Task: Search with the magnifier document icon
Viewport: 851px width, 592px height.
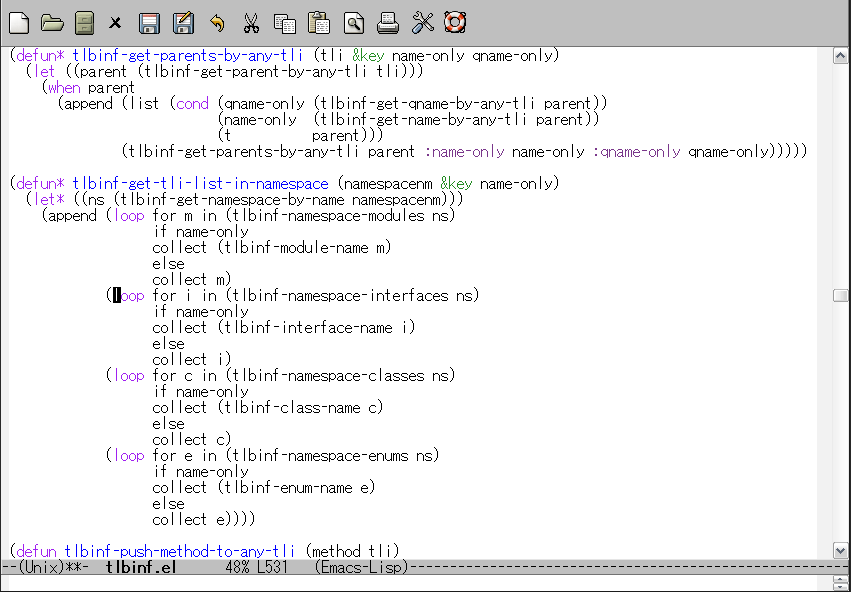Action: click(x=354, y=23)
